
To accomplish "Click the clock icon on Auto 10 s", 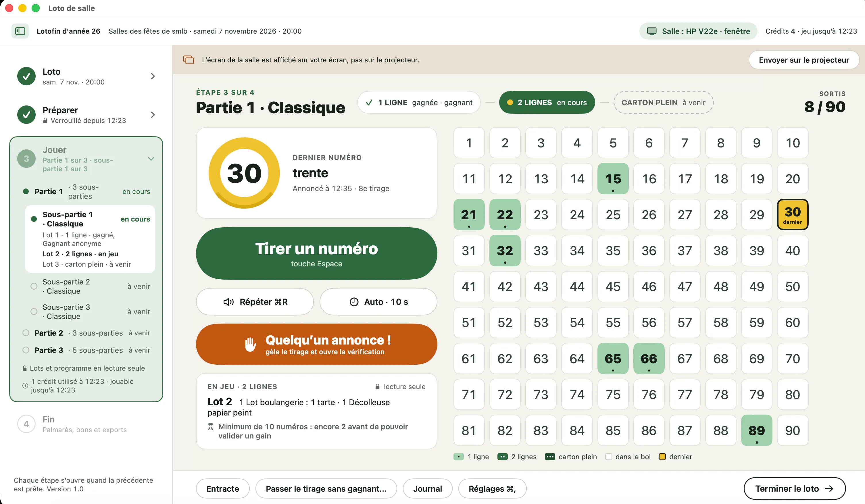I will pos(354,302).
